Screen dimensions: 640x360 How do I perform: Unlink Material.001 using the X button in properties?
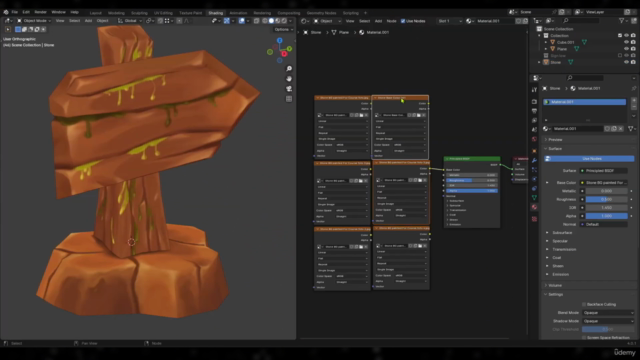621,129
